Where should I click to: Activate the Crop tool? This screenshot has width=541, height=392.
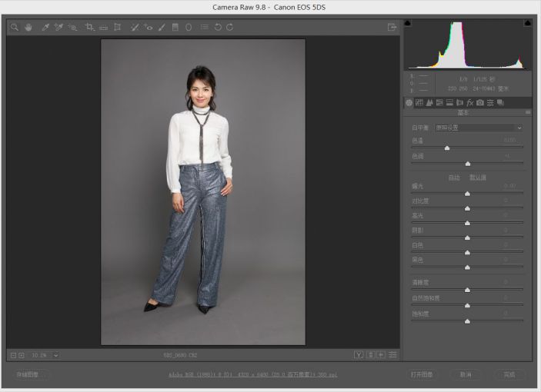[x=90, y=27]
